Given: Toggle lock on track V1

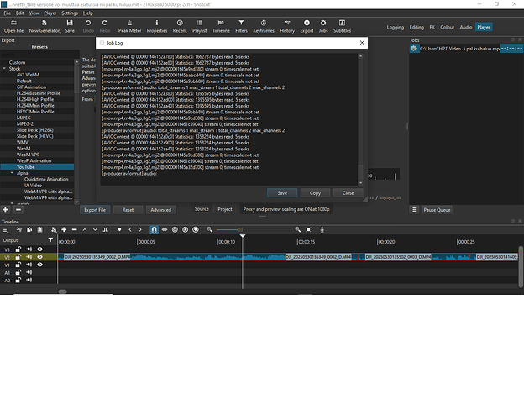Looking at the screenshot, I should tap(18, 265).
